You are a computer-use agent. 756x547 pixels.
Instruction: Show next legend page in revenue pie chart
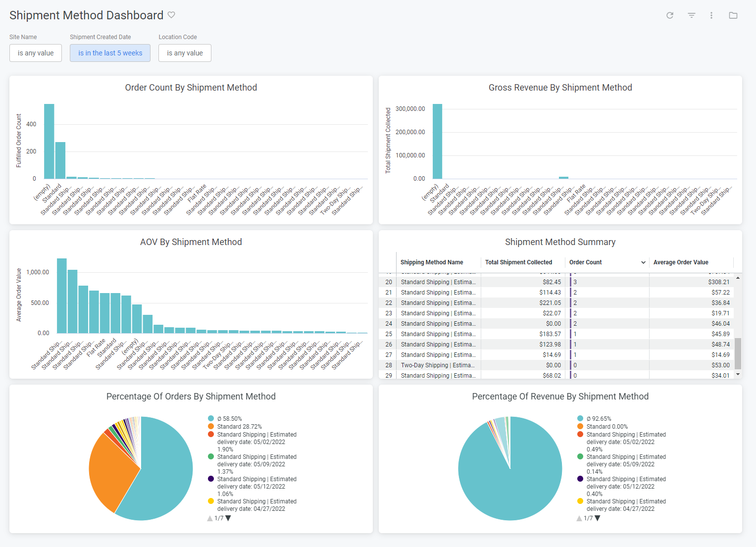pos(597,518)
